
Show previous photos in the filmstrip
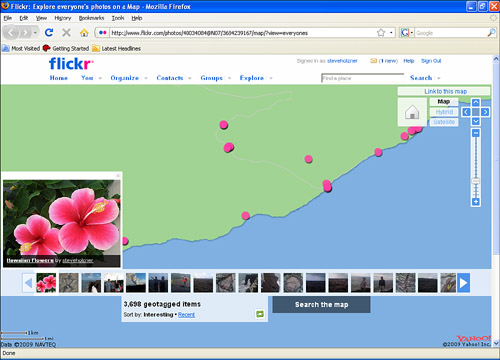(28, 283)
